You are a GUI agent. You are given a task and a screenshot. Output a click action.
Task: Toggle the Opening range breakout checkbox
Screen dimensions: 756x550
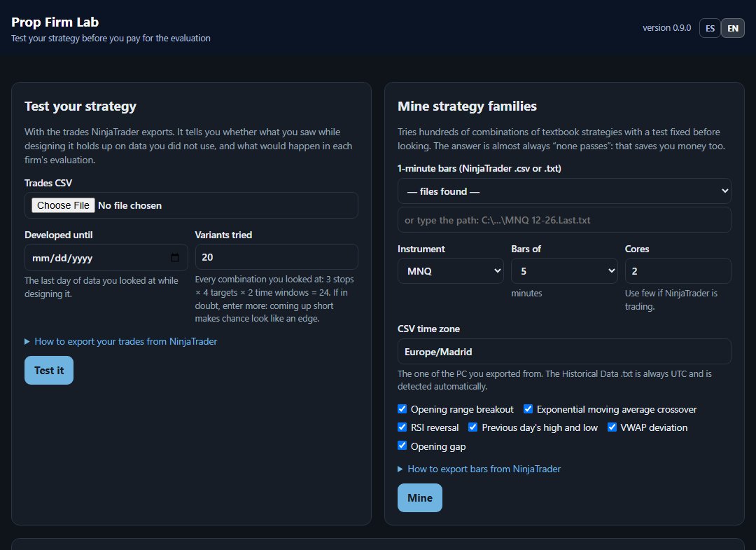402,409
